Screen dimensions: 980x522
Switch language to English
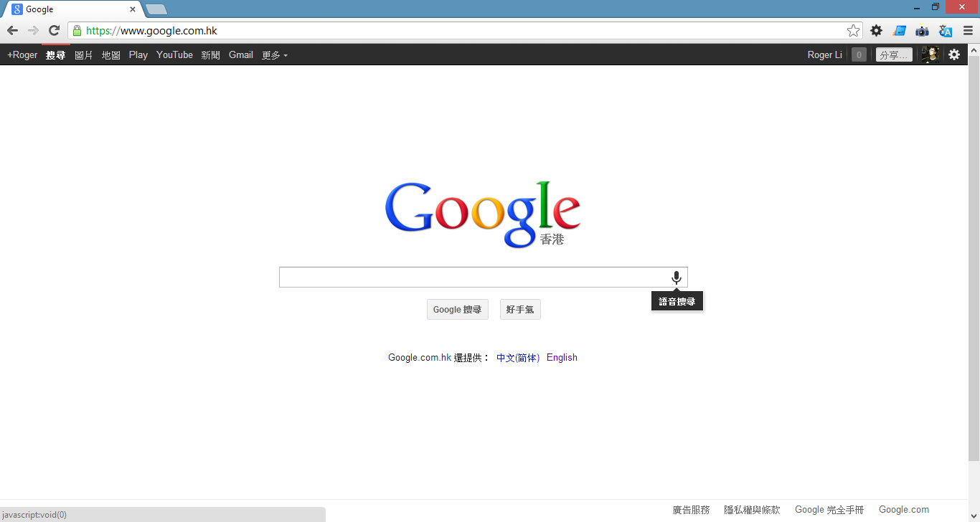pos(562,358)
